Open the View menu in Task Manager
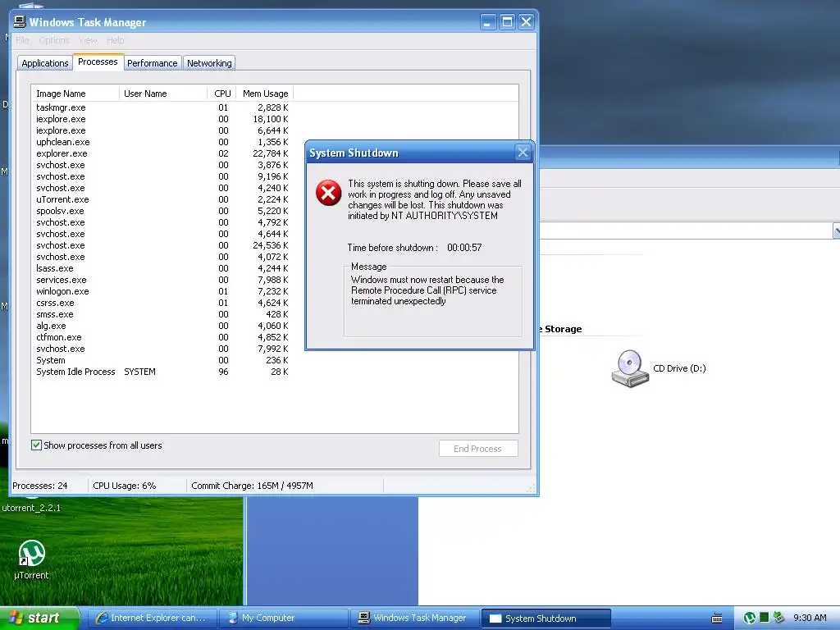Image resolution: width=840 pixels, height=630 pixels. click(88, 40)
